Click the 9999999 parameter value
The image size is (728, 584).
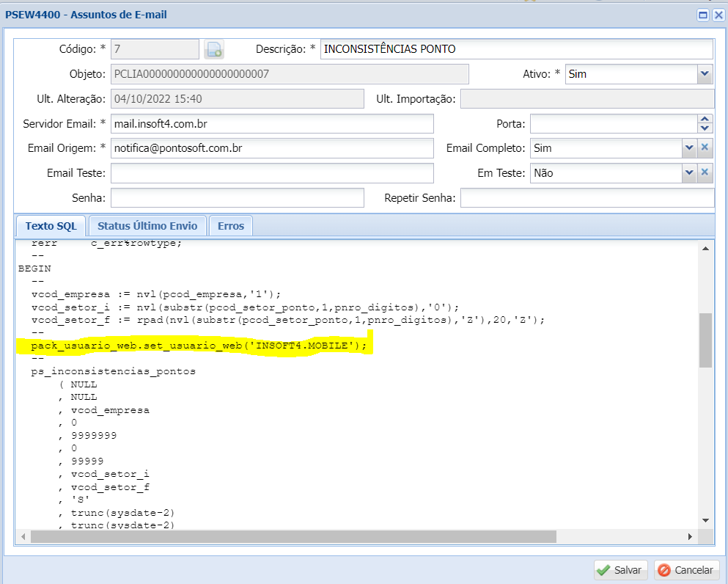coord(94,435)
